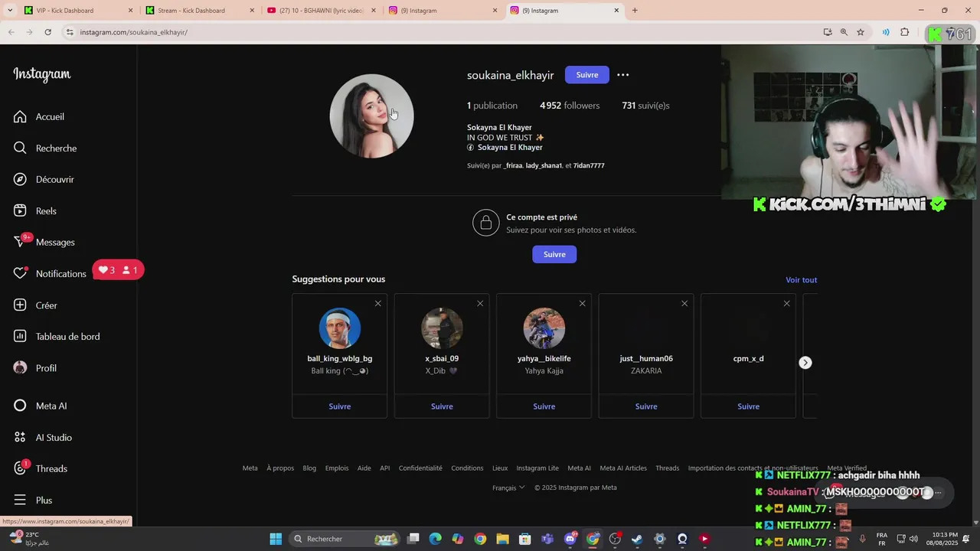Open yahya__bikelife avatar thumbnail
This screenshot has height=551, width=980.
544,328
